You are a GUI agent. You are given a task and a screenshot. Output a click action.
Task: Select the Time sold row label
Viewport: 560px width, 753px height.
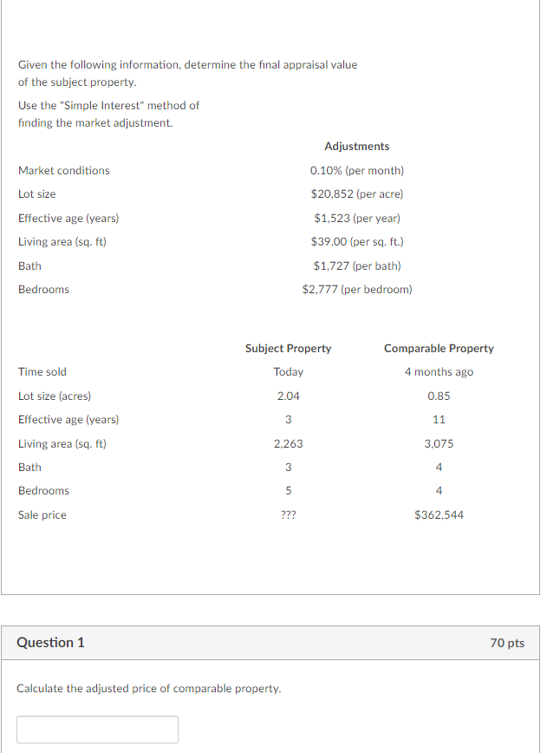coord(42,371)
